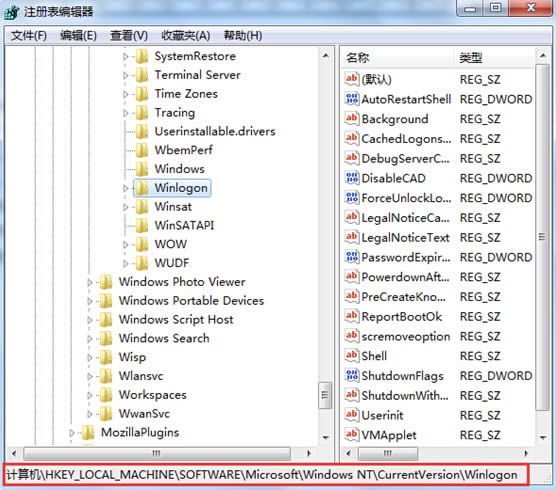556x490 pixels.
Task: Click the WbemPerf folder icon
Action: coord(142,150)
